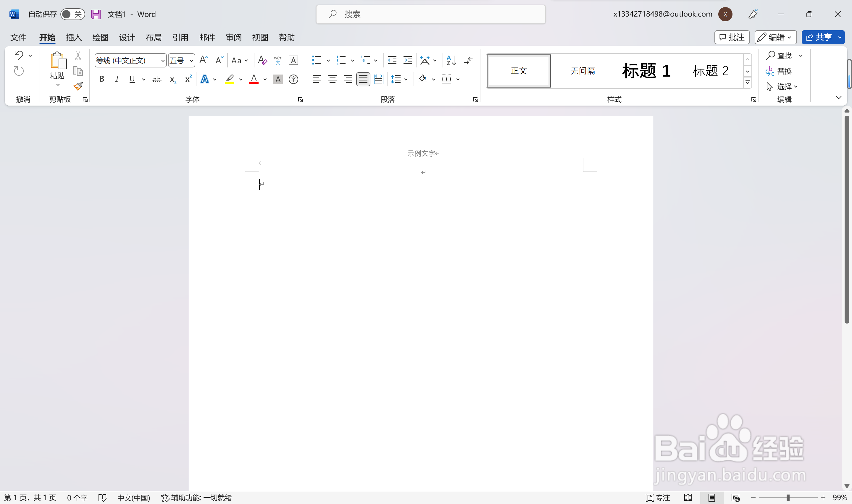This screenshot has width=852, height=504.
Task: Toggle Bold formatting
Action: 101,79
